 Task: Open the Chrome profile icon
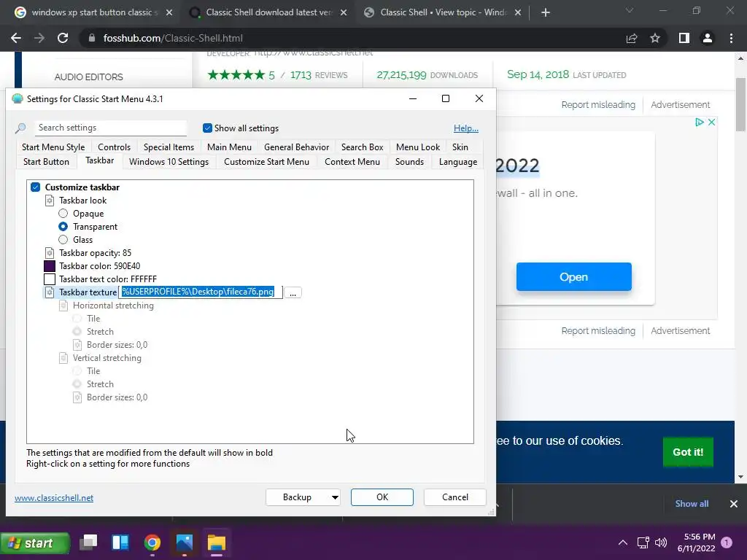pyautogui.click(x=708, y=38)
